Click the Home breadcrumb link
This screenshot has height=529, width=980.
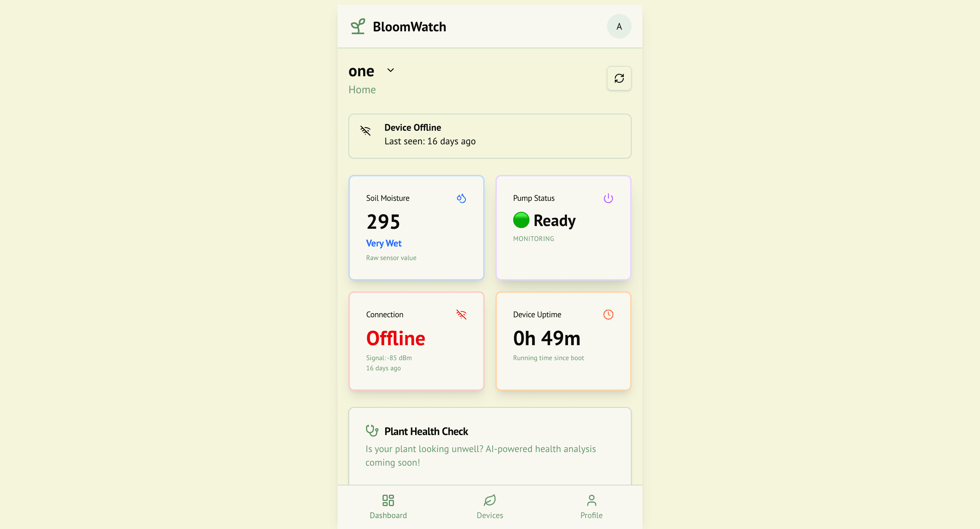362,90
